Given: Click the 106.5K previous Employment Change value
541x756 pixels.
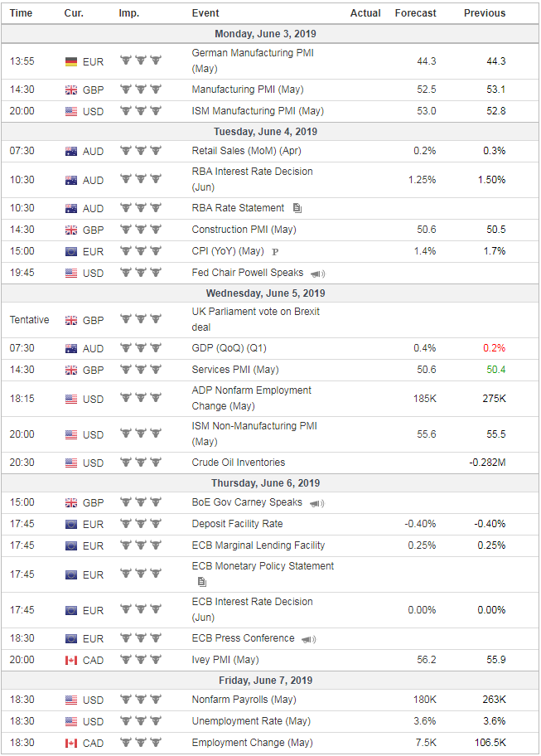Looking at the screenshot, I should [x=489, y=743].
